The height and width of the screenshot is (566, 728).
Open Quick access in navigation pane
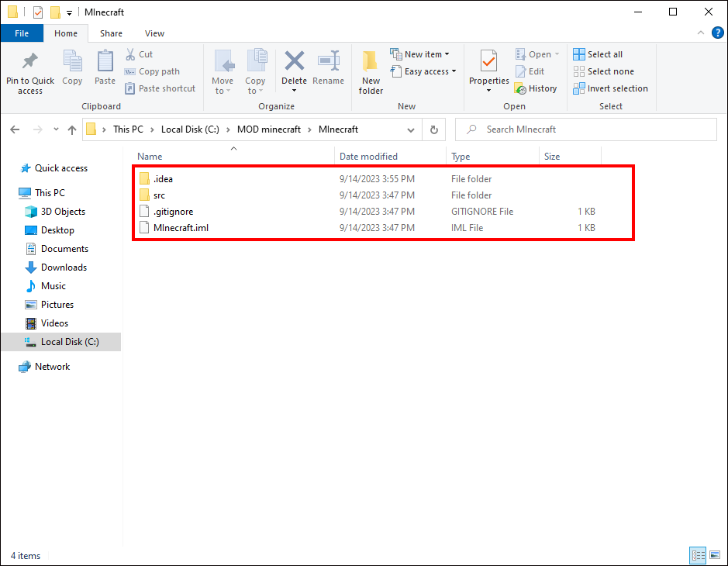(x=60, y=168)
